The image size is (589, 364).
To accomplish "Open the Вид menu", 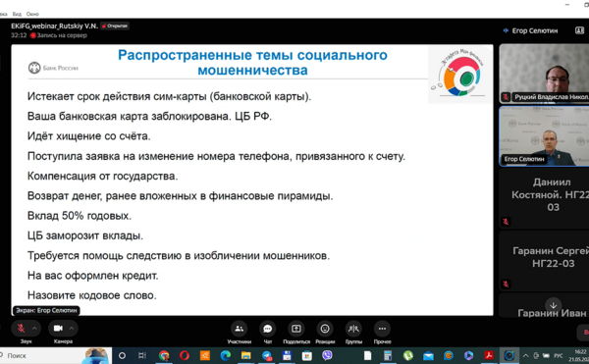I will tap(17, 14).
